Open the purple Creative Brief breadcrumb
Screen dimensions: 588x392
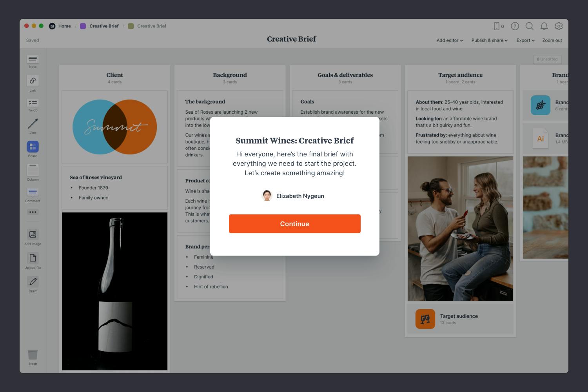tap(103, 26)
